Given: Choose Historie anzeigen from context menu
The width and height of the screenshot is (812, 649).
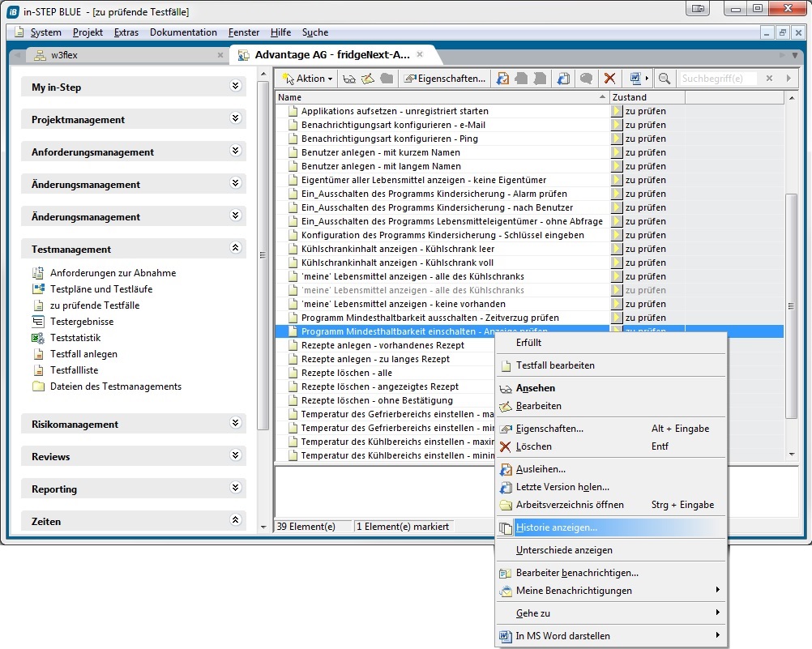Looking at the screenshot, I should (556, 527).
